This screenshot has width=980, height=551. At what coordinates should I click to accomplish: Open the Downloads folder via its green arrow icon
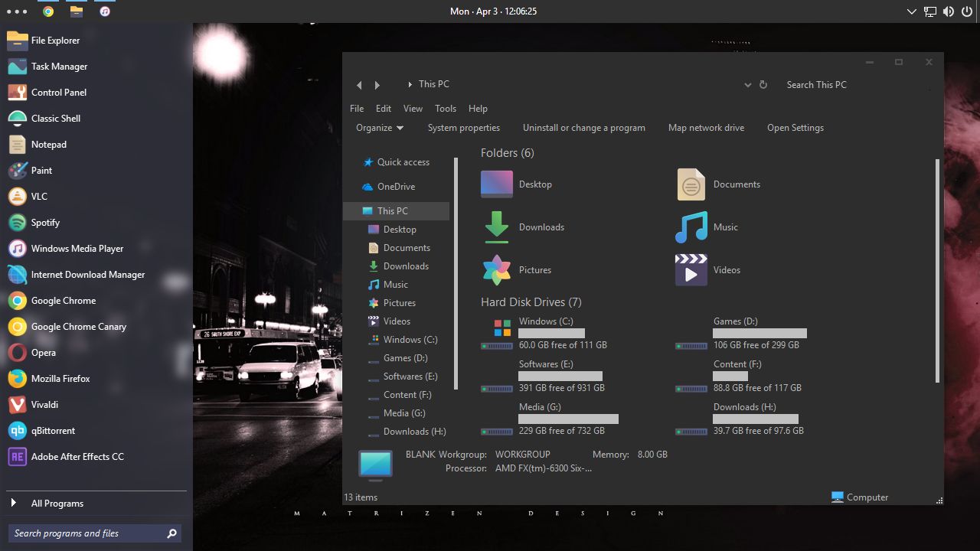coord(496,227)
